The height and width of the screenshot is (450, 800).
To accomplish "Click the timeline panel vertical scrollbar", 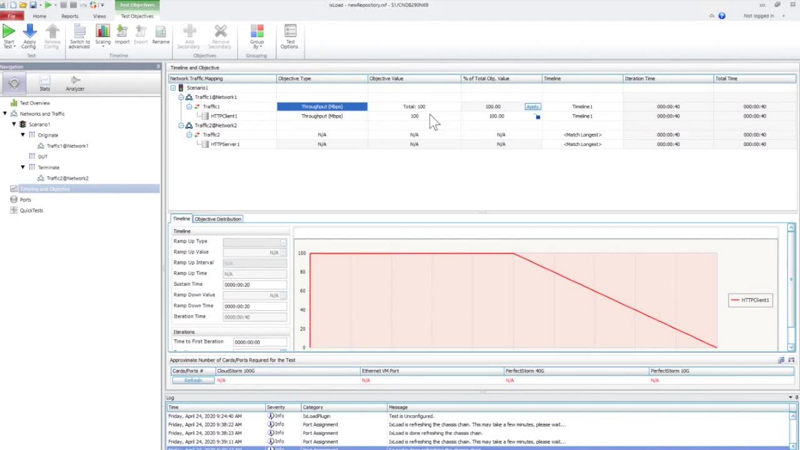I will tap(791, 287).
